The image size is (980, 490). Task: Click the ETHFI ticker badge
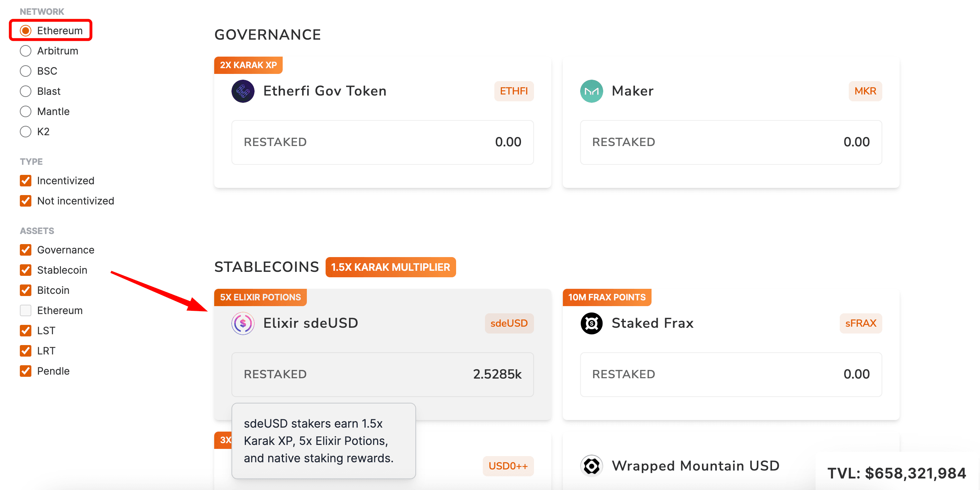(513, 91)
